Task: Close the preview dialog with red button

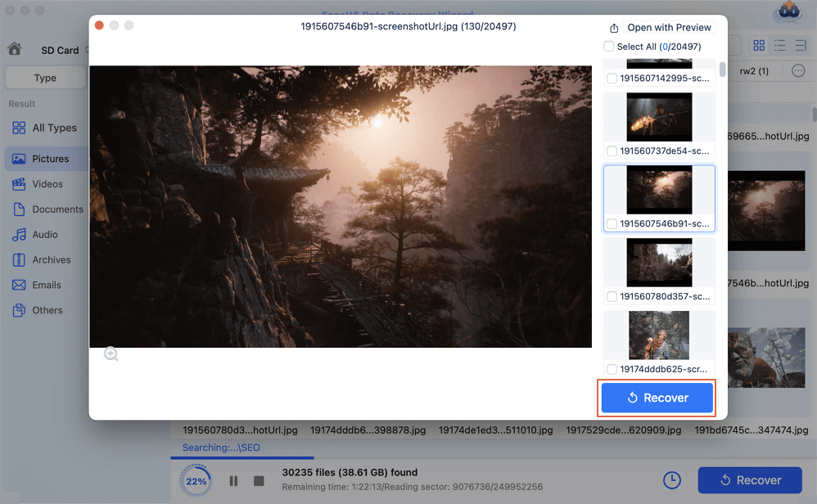Action: (x=99, y=25)
